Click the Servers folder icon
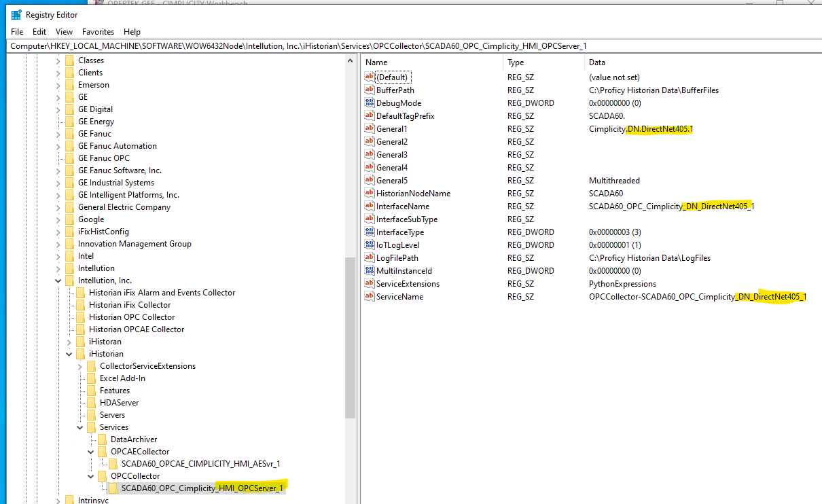 [x=91, y=415]
